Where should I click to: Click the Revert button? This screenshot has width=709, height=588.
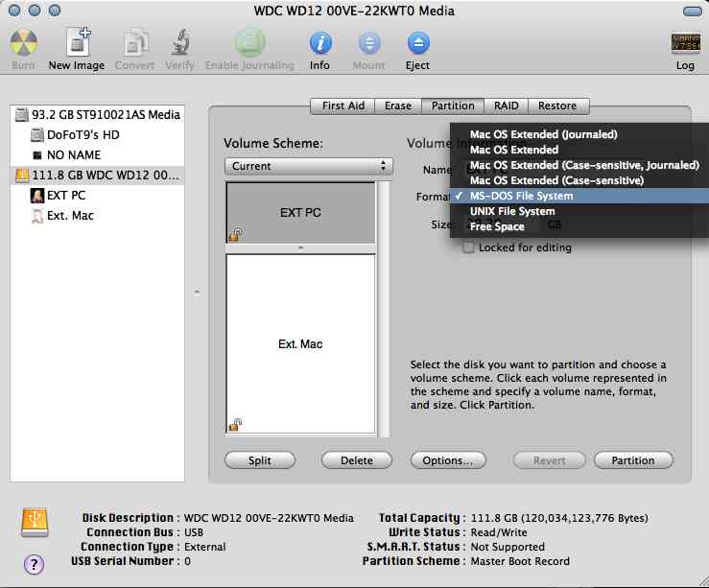pos(550,460)
